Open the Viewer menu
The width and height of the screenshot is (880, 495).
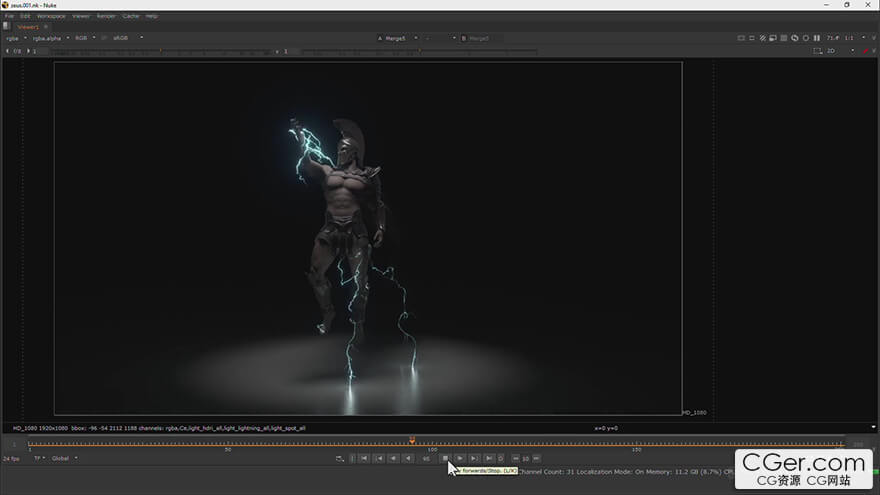tap(81, 16)
